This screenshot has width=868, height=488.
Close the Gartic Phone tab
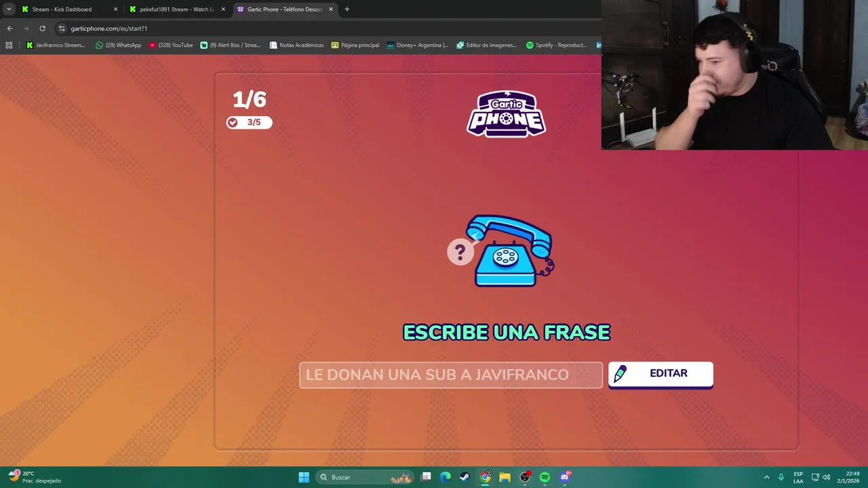[331, 9]
